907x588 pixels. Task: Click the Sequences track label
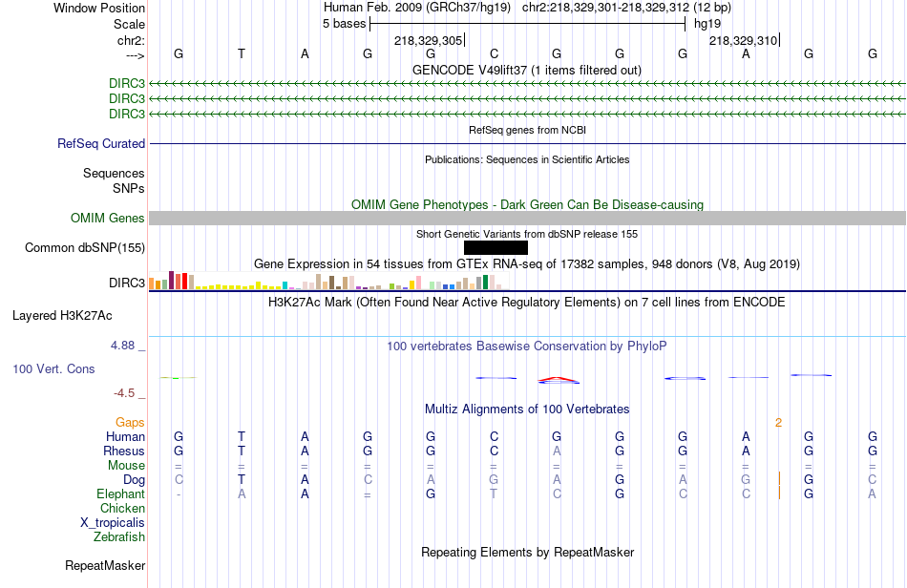[x=114, y=173]
